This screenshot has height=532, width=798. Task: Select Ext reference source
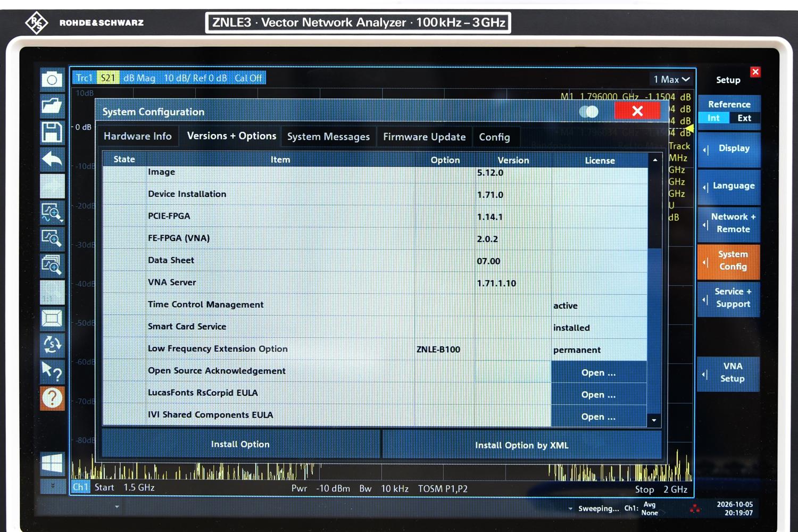coord(744,118)
